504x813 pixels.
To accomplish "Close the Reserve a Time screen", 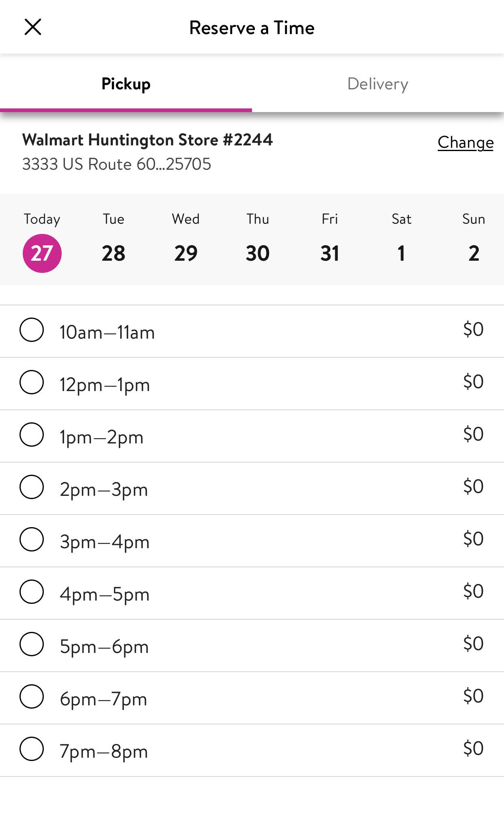I will click(33, 27).
